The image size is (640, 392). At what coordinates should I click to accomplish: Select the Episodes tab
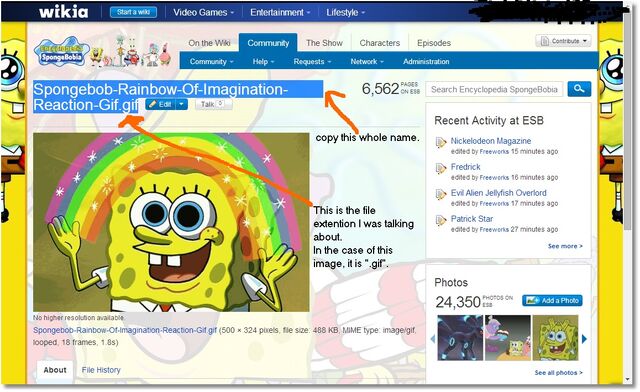point(434,43)
